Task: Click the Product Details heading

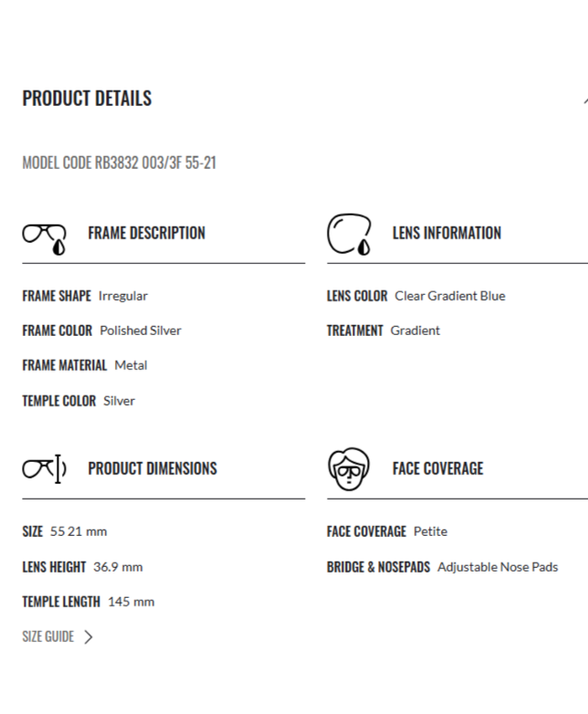Action: pos(87,98)
